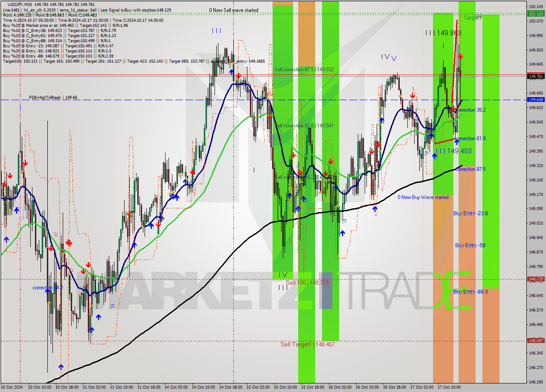Click the 148.270 price axis value
546x392 pixels.
pyautogui.click(x=536, y=368)
